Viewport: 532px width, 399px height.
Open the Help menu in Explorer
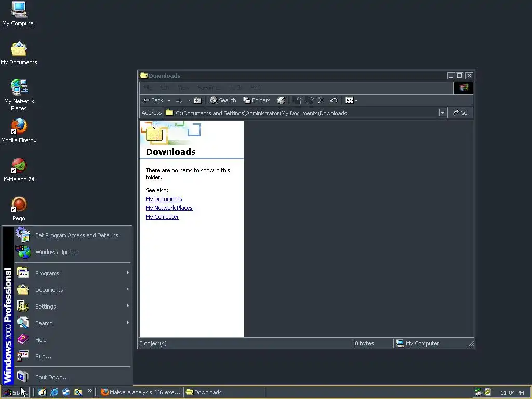[x=256, y=88]
